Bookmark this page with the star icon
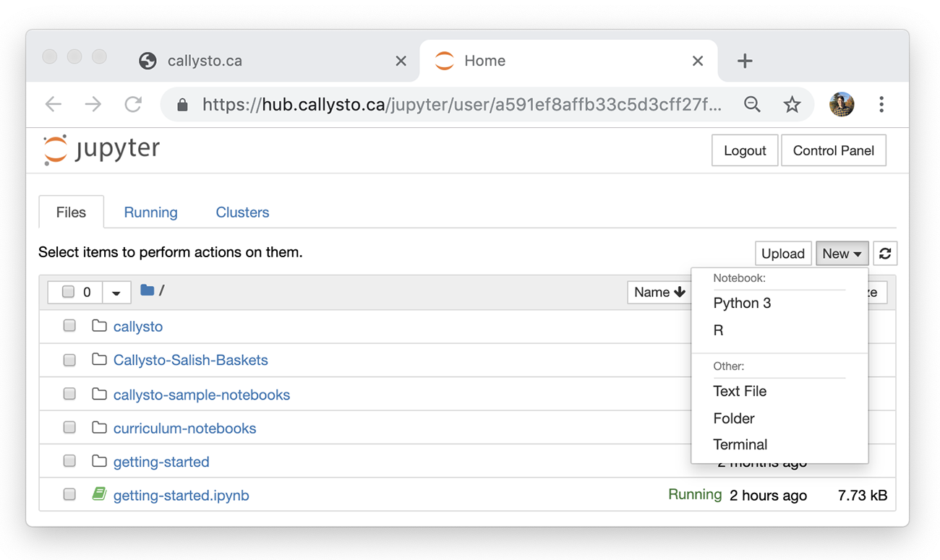The image size is (940, 560). pyautogui.click(x=792, y=105)
